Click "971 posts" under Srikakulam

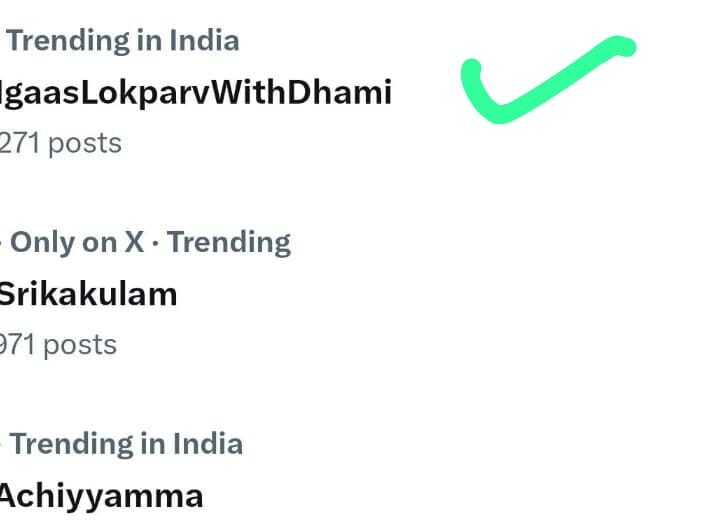click(58, 345)
